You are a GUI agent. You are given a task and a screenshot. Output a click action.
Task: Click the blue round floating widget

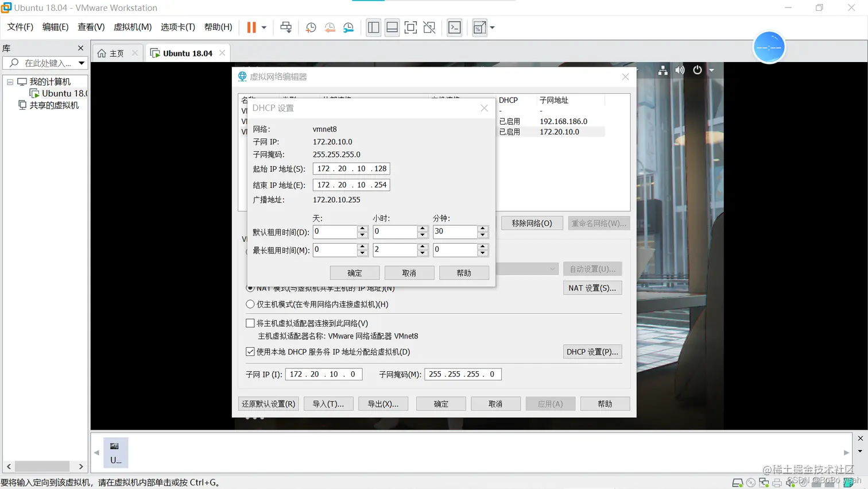tap(769, 47)
